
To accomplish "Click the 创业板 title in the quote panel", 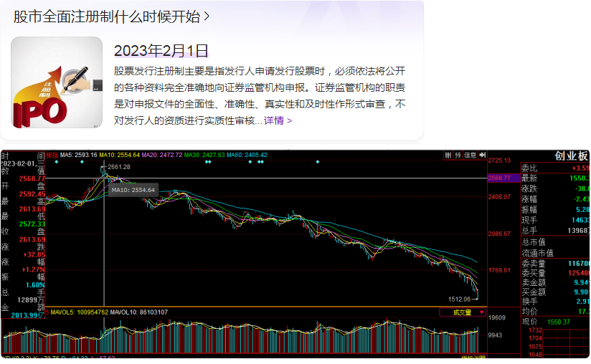I will 570,156.
